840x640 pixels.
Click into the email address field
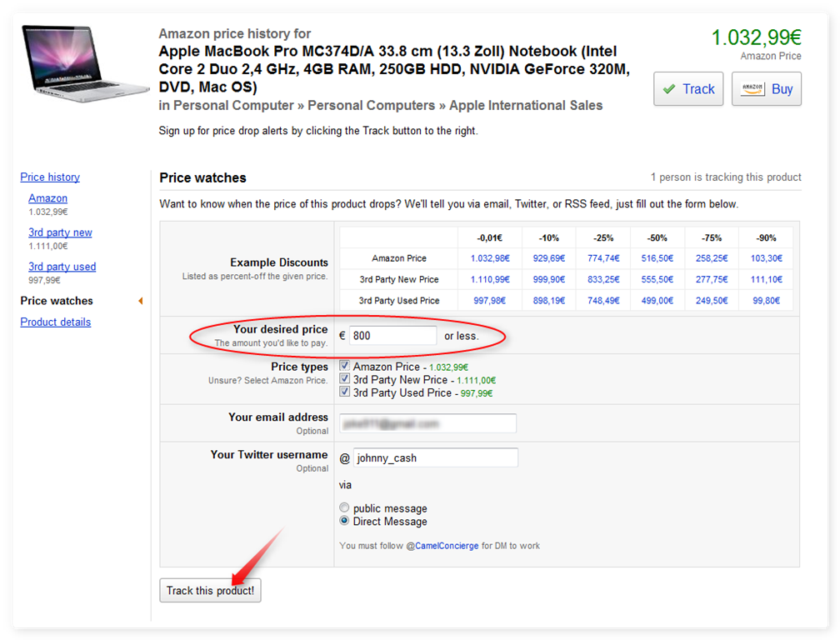coord(428,423)
